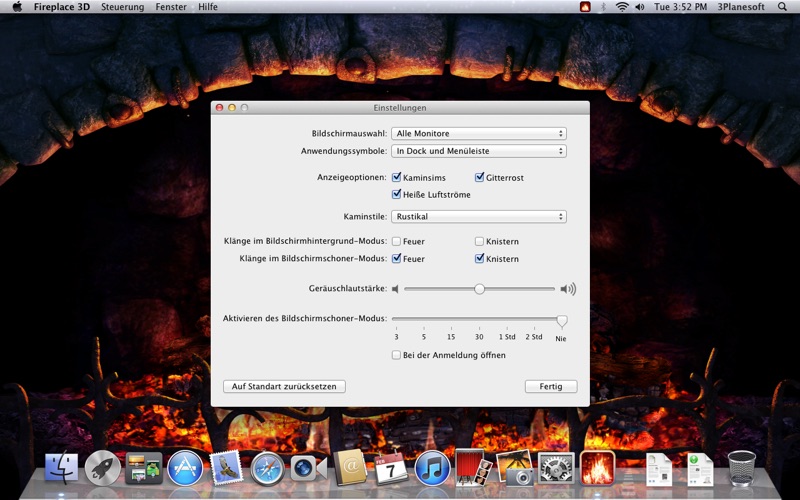
Task: Click the Fireplace flame menu bar icon
Action: (585, 7)
